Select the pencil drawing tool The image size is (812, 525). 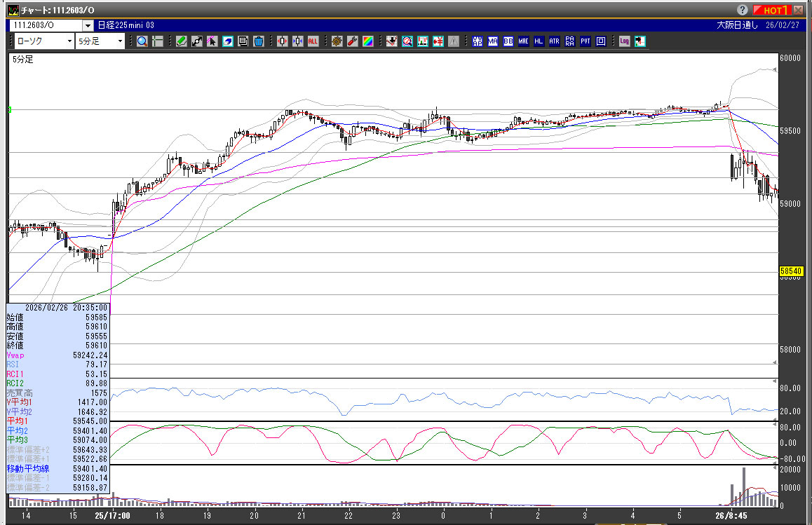[x=182, y=41]
